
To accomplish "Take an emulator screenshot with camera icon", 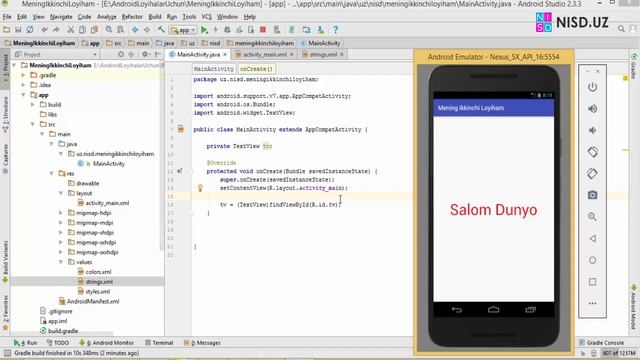I will 592,195.
